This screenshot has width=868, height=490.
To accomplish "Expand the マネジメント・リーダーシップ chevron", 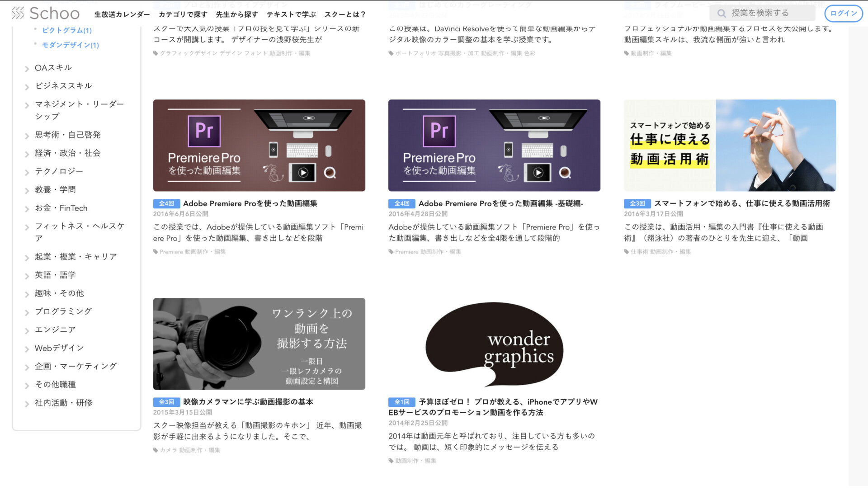I will pos(27,105).
